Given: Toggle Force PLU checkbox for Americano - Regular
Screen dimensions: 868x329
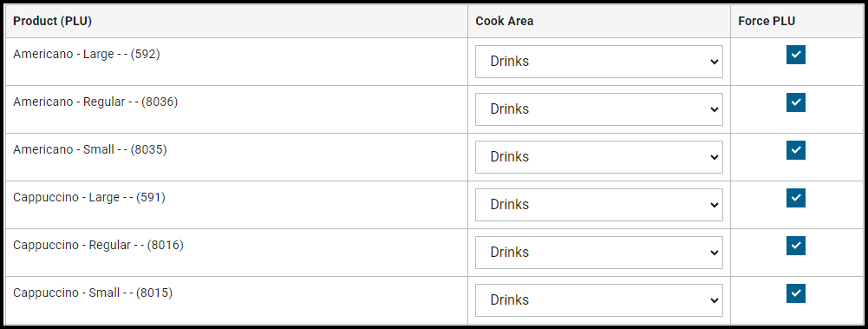Looking at the screenshot, I should 795,102.
